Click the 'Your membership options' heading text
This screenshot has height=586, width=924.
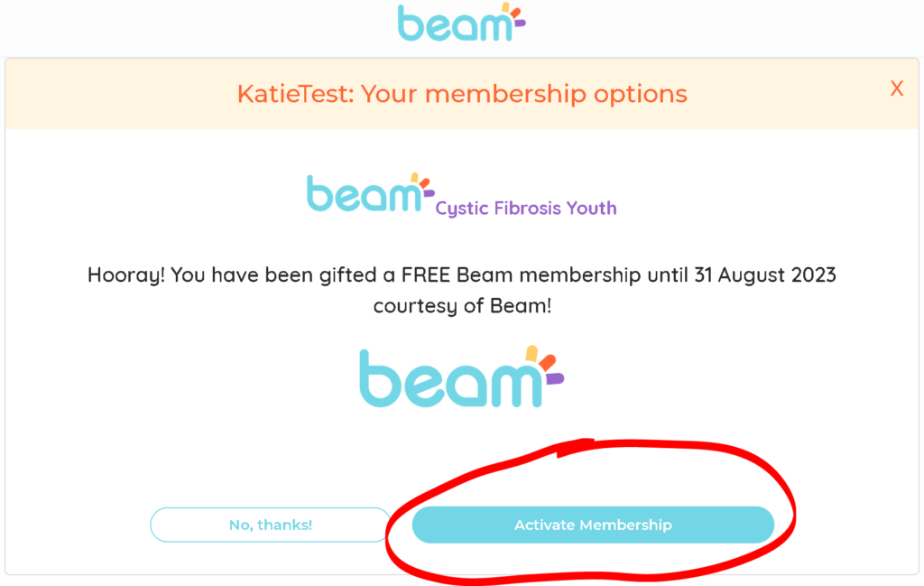click(x=524, y=94)
